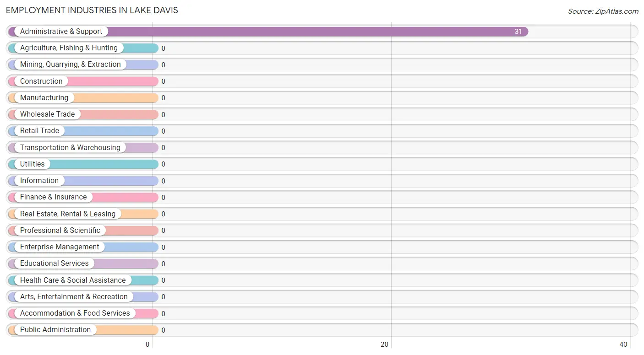Click the Information bar label
The image size is (644, 355).
pos(39,181)
